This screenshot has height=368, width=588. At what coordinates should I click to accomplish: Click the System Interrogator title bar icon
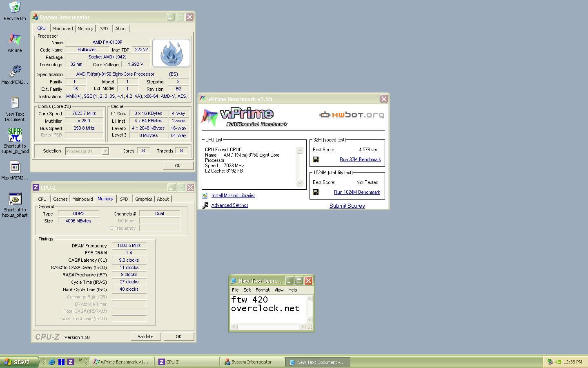(x=35, y=17)
